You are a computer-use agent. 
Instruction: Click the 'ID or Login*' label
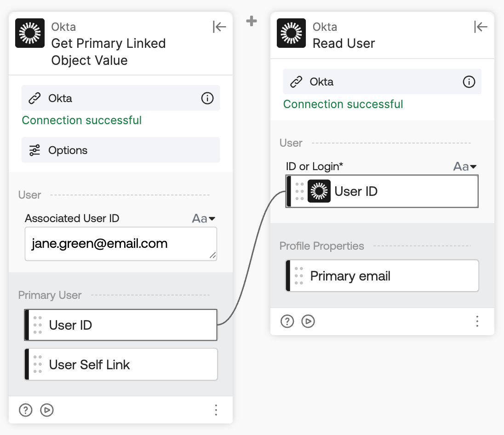click(x=315, y=166)
